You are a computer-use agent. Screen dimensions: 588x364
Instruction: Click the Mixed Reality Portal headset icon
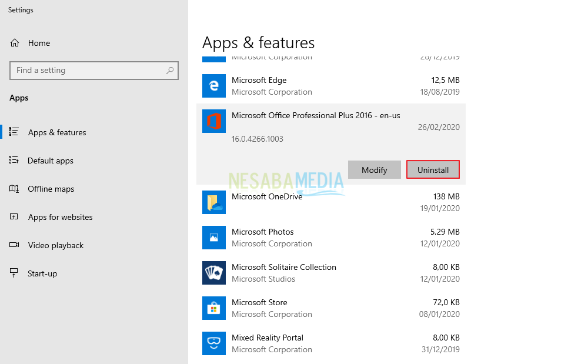(213, 343)
